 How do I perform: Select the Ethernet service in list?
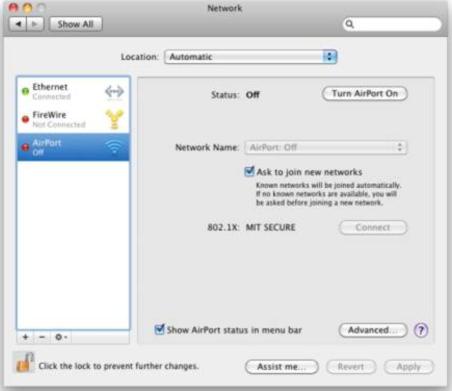click(x=73, y=91)
